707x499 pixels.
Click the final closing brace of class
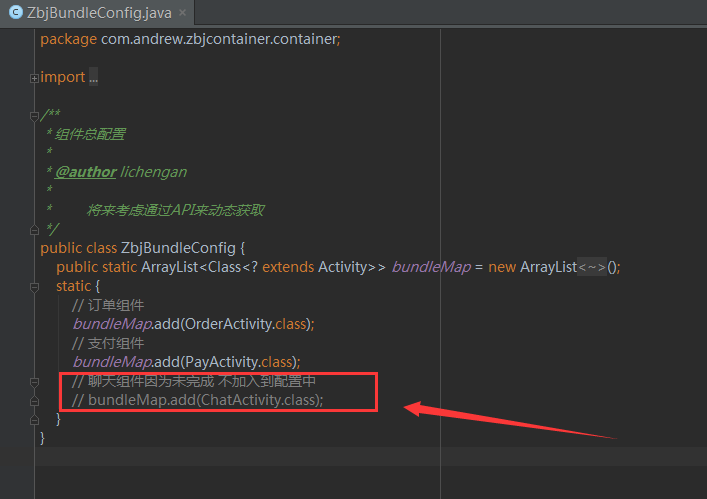42,438
